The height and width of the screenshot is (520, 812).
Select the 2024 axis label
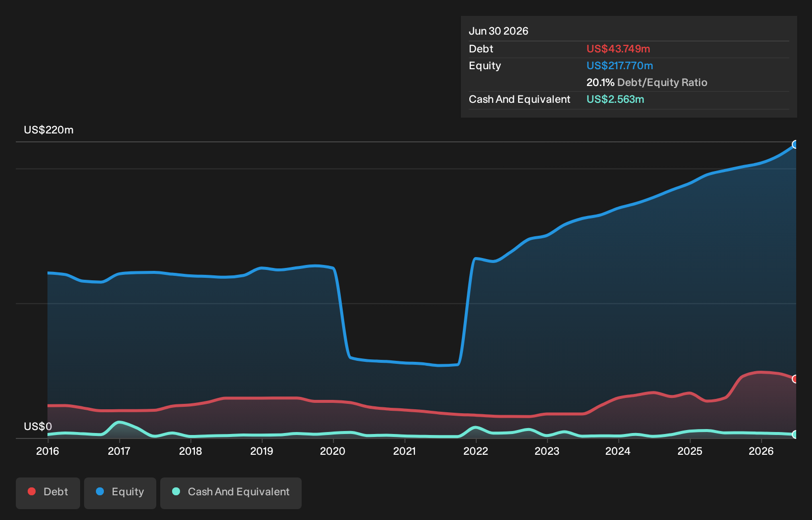click(618, 451)
